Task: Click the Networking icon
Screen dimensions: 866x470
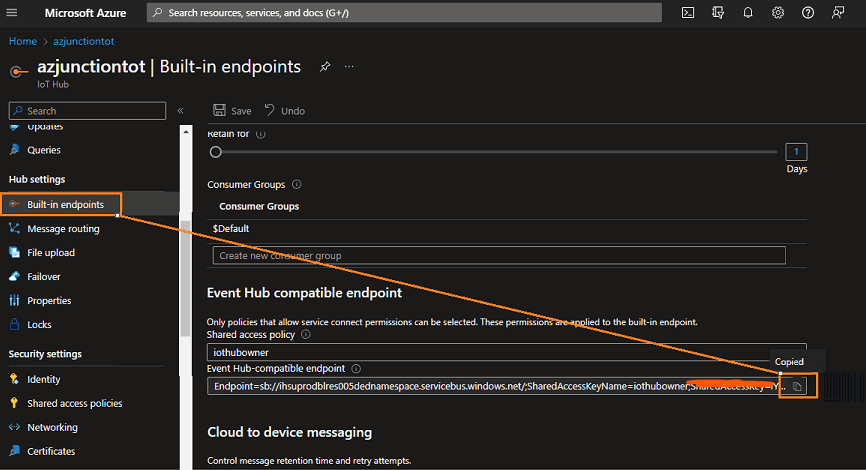Action: click(x=15, y=427)
